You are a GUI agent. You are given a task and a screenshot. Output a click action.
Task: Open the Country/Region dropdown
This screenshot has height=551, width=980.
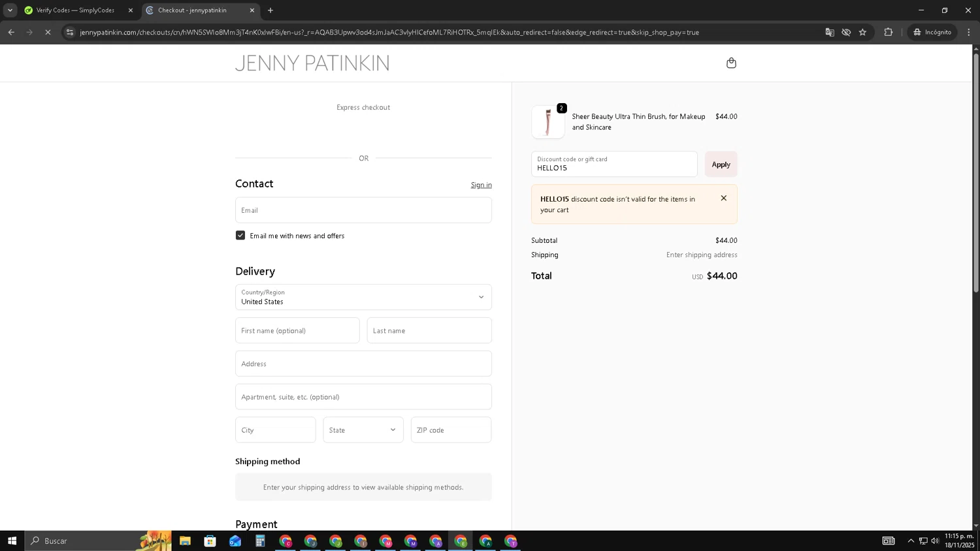pos(363,297)
